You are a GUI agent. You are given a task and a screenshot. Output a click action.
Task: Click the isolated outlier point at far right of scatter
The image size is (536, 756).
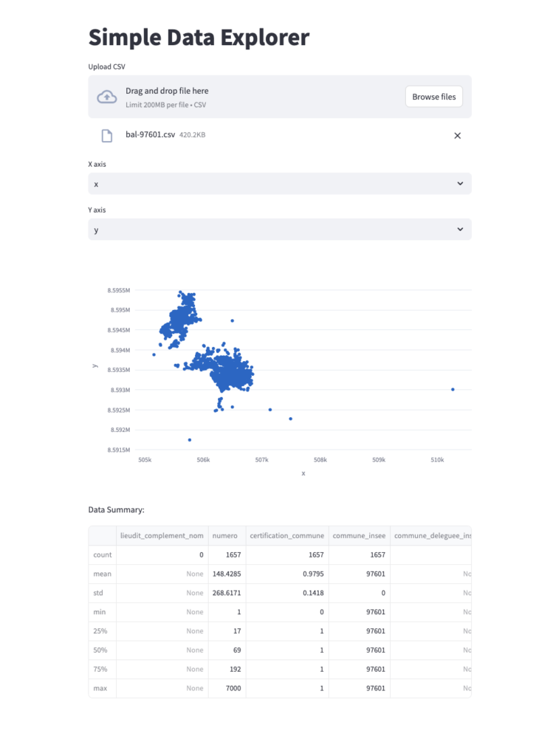(x=453, y=388)
